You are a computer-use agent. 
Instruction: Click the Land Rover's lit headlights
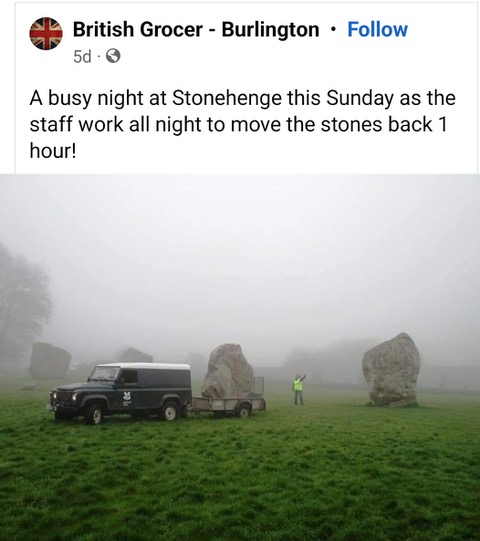pyautogui.click(x=65, y=396)
